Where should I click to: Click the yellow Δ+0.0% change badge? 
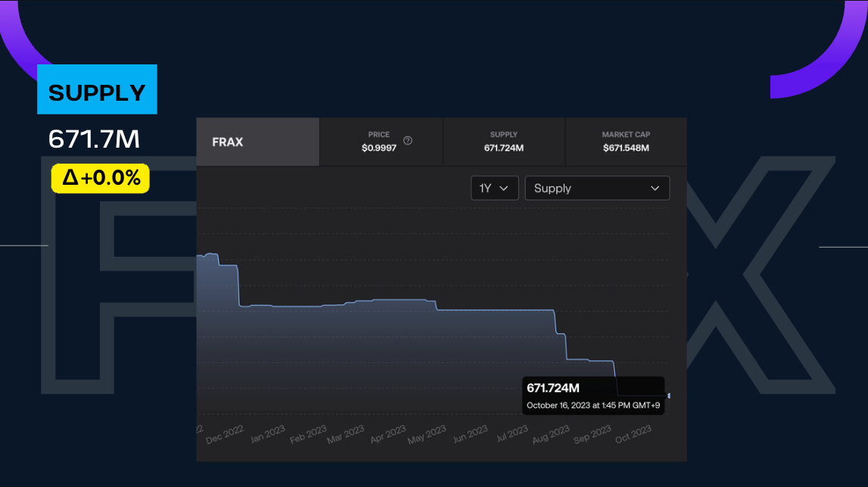click(x=101, y=178)
